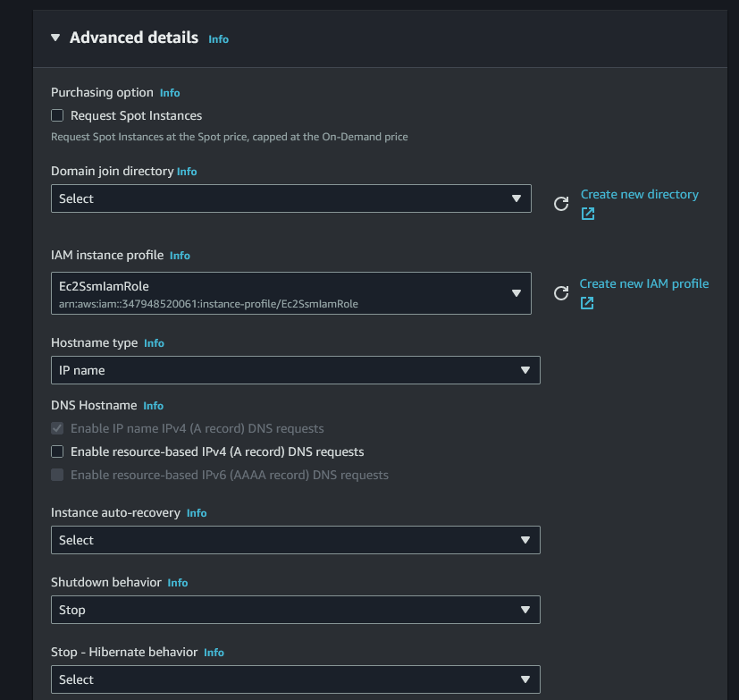This screenshot has height=700, width=739.
Task: Check Enable resource-based IPv4 DNS requests
Action: (57, 451)
